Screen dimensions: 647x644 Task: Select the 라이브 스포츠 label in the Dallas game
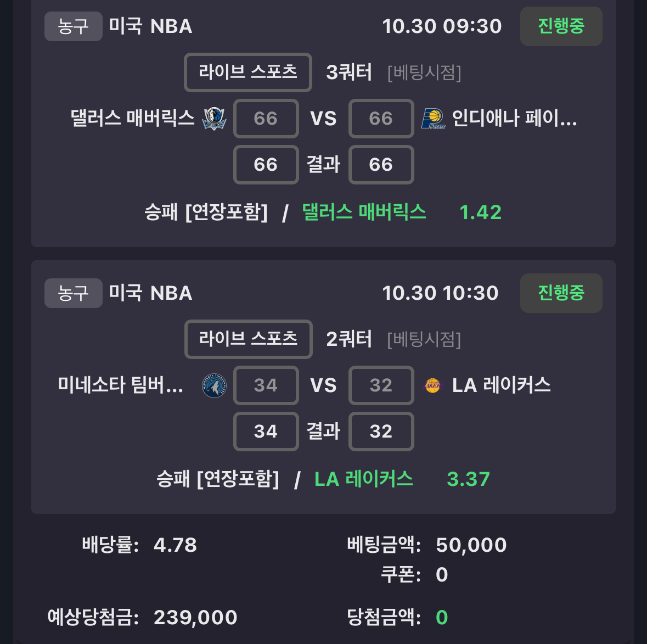pyautogui.click(x=248, y=72)
